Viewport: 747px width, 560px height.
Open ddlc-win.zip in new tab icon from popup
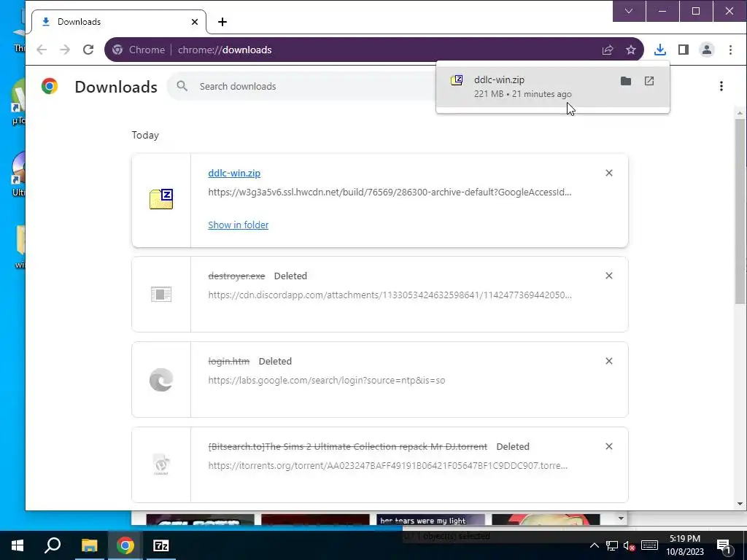[649, 81]
